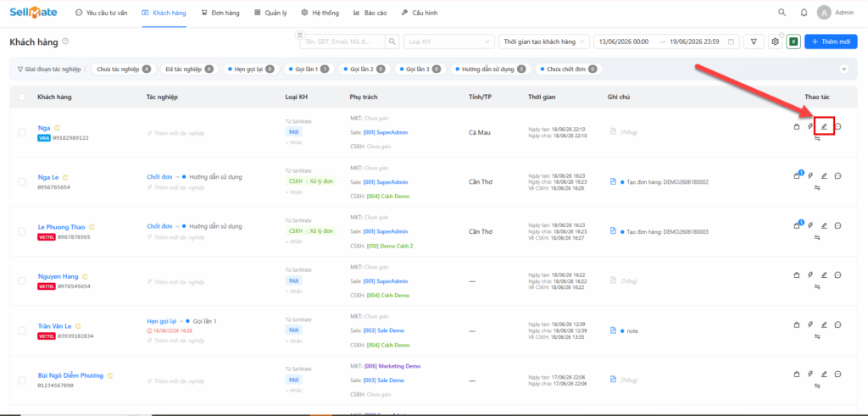868x416 pixels.
Task: Open the chat bubble for Trần Văn Le
Action: point(838,324)
